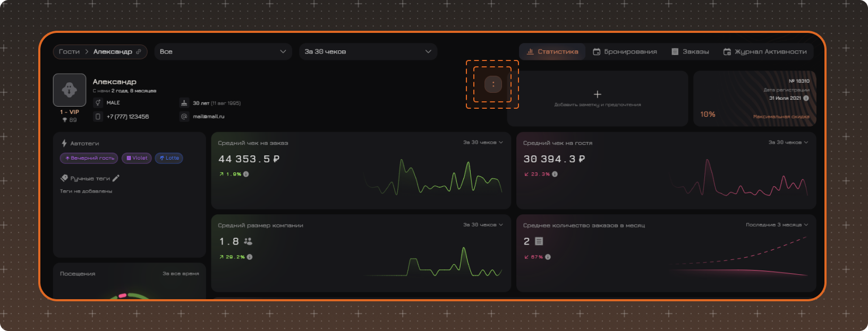Click the 30 394.3 ₽ value

(554, 159)
